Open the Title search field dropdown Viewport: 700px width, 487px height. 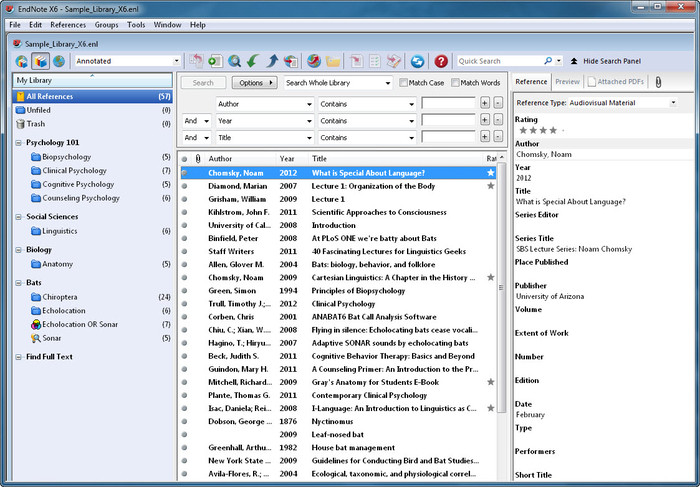click(x=309, y=138)
